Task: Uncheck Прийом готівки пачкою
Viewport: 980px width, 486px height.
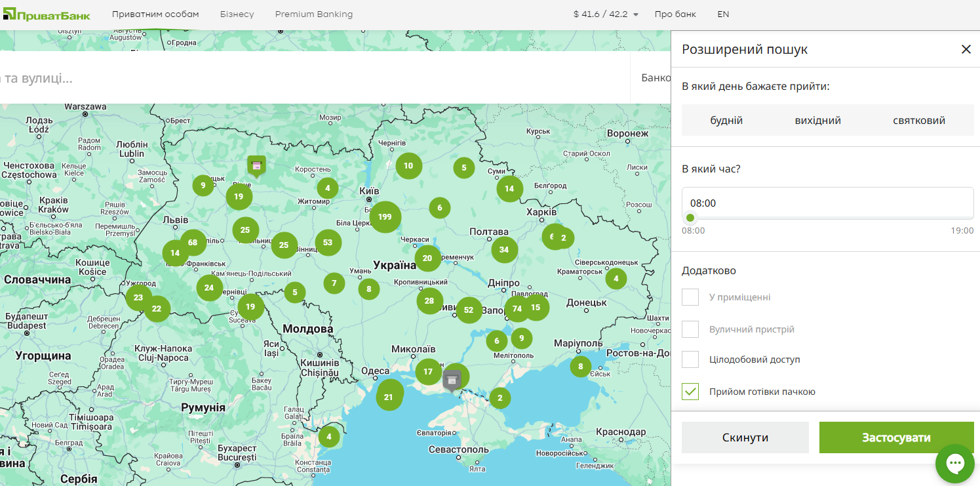Action: [690, 392]
